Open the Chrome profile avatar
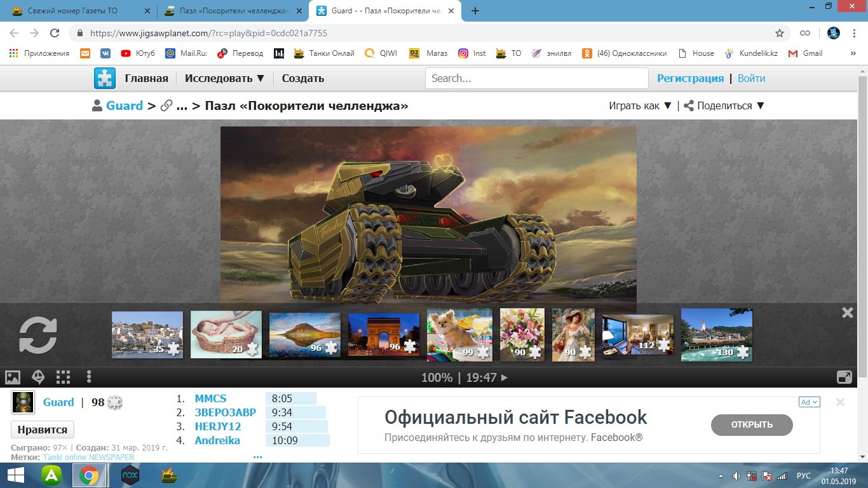The height and width of the screenshot is (488, 868). [x=834, y=33]
